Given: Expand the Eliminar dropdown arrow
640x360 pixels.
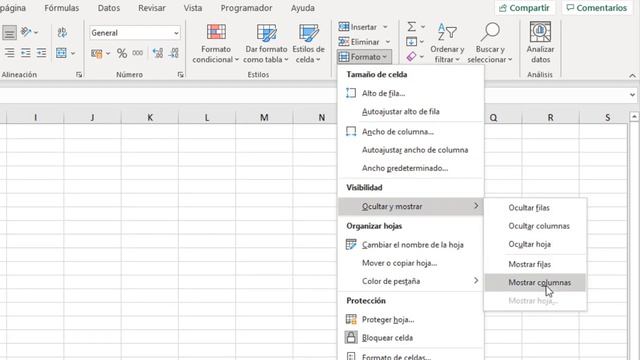Looking at the screenshot, I should click(x=388, y=42).
